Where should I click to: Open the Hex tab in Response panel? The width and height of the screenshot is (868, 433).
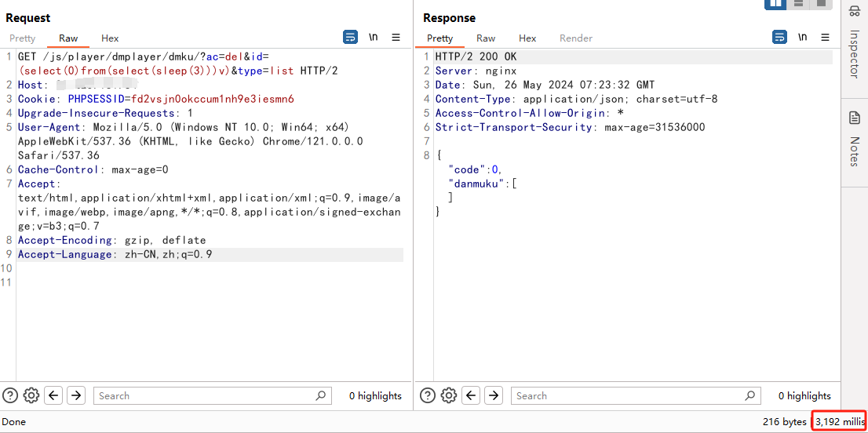[527, 38]
